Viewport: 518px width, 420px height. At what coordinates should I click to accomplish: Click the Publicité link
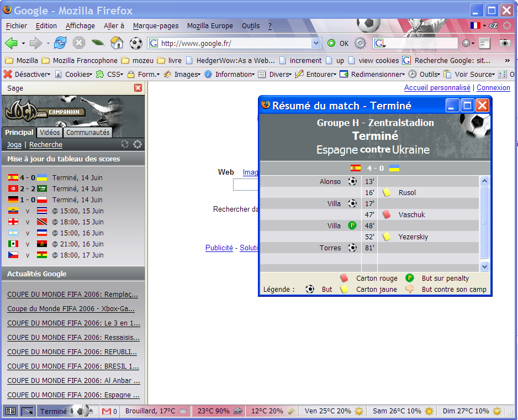219,248
